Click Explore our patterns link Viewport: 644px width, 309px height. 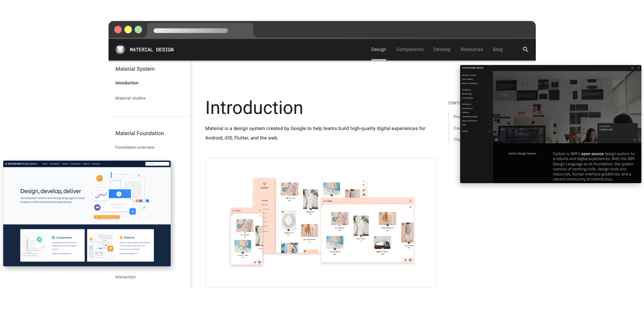click(x=128, y=254)
